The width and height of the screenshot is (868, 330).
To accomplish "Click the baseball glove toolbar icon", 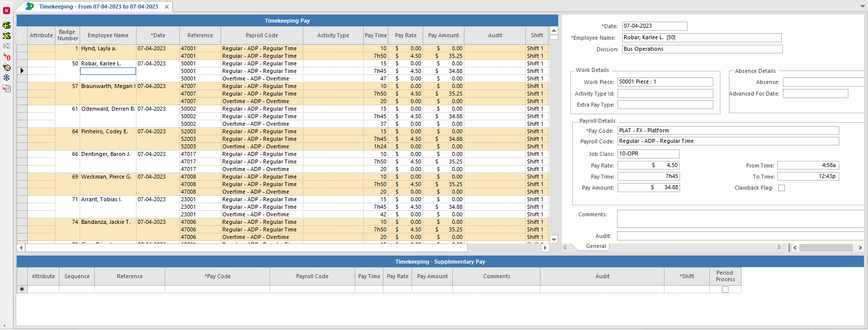I will pyautogui.click(x=7, y=67).
